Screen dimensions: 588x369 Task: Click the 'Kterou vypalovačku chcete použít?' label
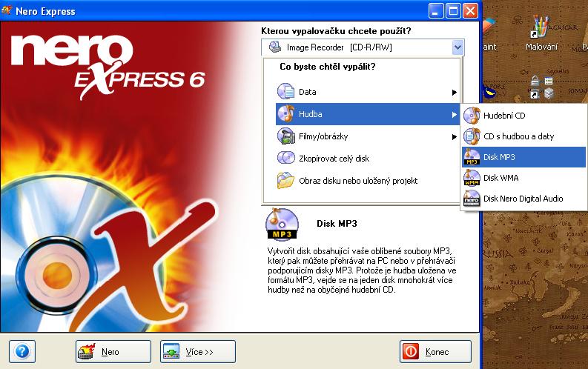click(336, 30)
